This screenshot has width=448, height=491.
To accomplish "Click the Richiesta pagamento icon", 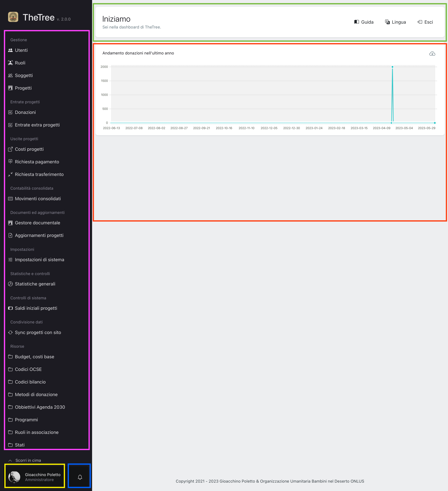I will tap(10, 162).
